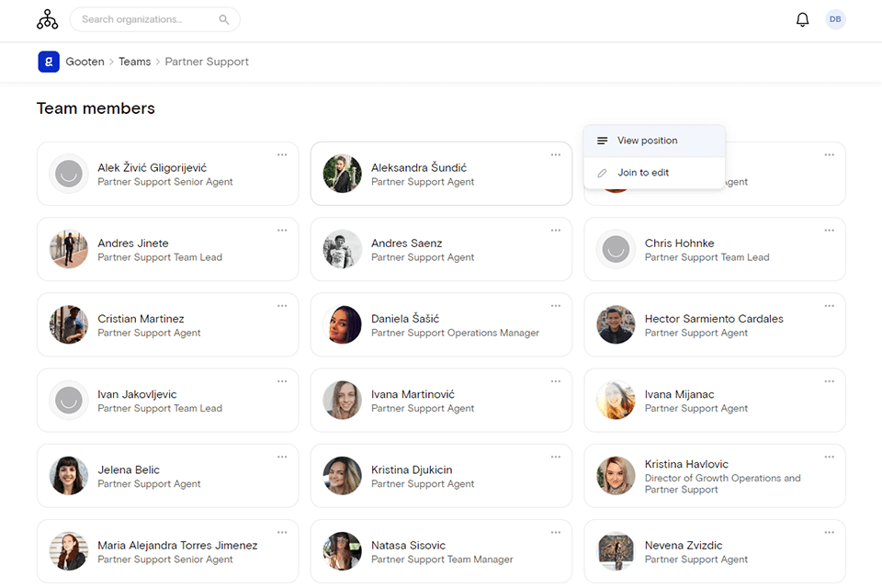Click Andres Saenz's profile photo
Image resolution: width=882 pixels, height=588 pixels.
point(342,249)
